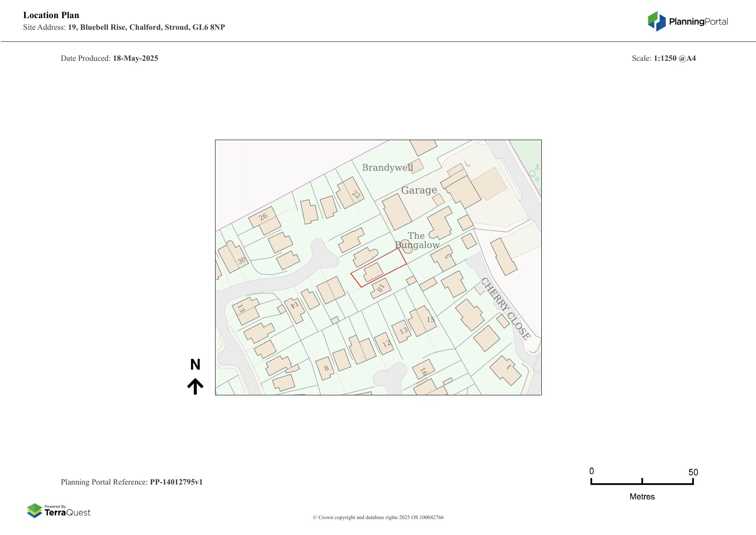Click house number 26 on map
The height and width of the screenshot is (535, 756).
(263, 217)
